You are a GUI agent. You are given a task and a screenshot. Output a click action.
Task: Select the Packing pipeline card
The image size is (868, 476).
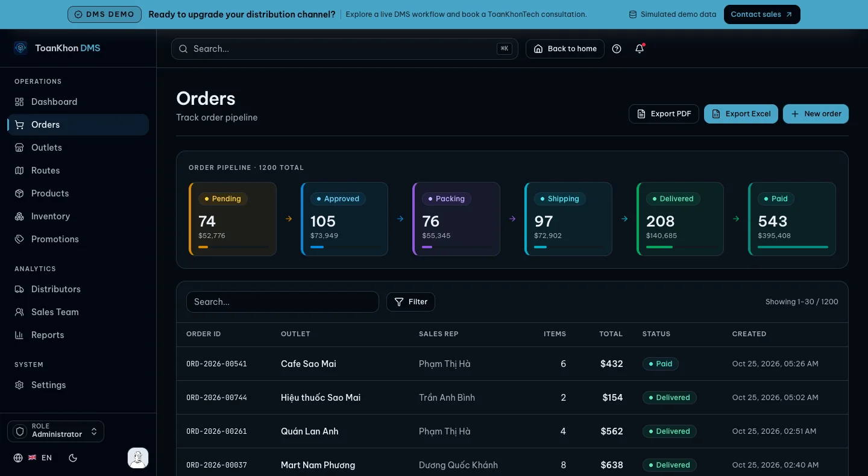456,219
